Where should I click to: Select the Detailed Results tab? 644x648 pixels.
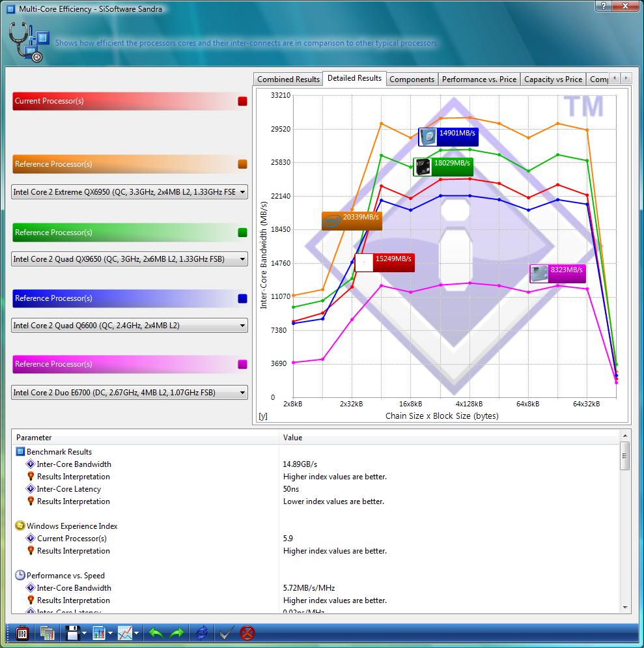354,78
